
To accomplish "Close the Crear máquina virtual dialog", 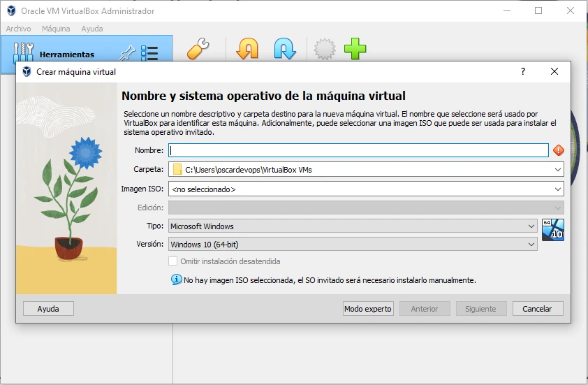I will [x=554, y=71].
